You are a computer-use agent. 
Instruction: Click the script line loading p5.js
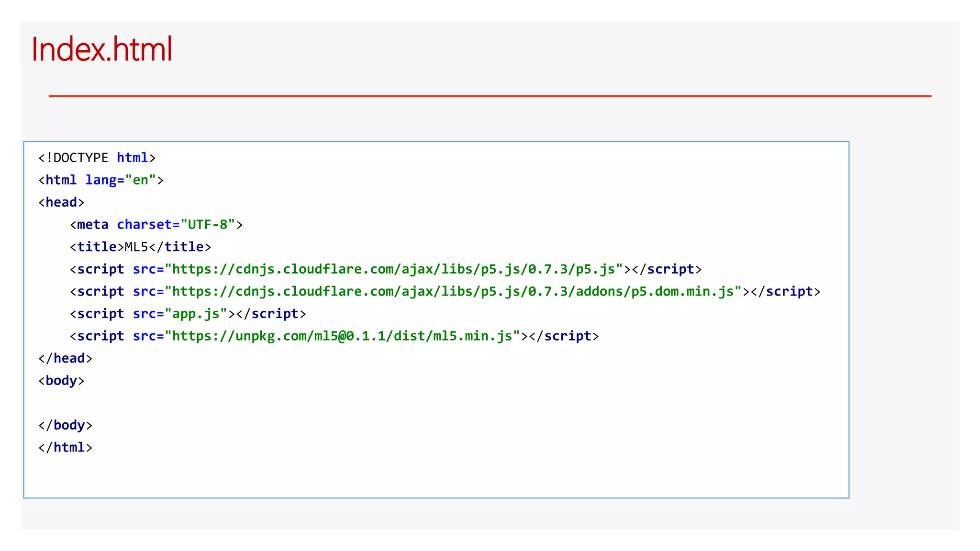click(386, 269)
